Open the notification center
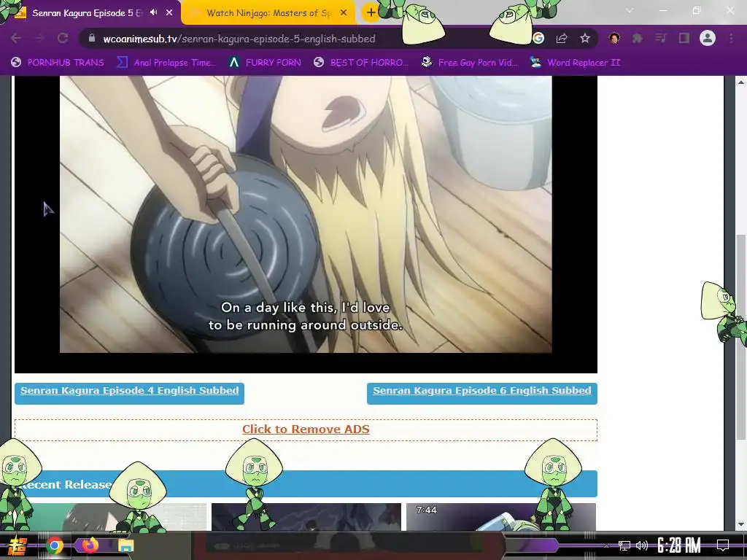 point(723,545)
